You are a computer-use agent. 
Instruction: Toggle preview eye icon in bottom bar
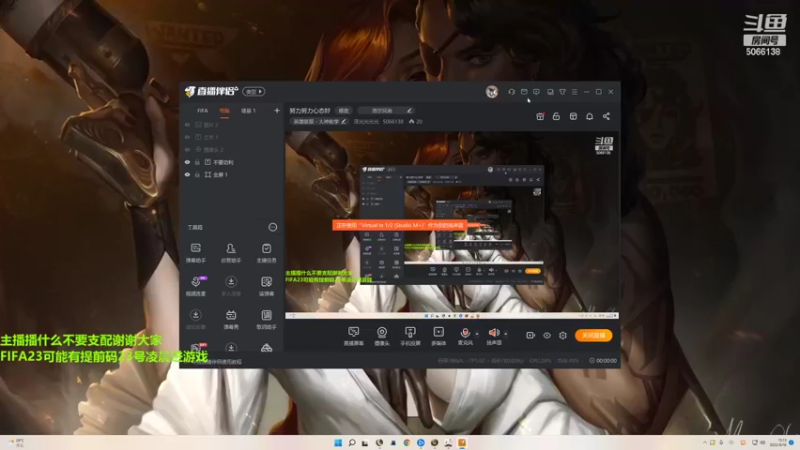[x=547, y=335]
